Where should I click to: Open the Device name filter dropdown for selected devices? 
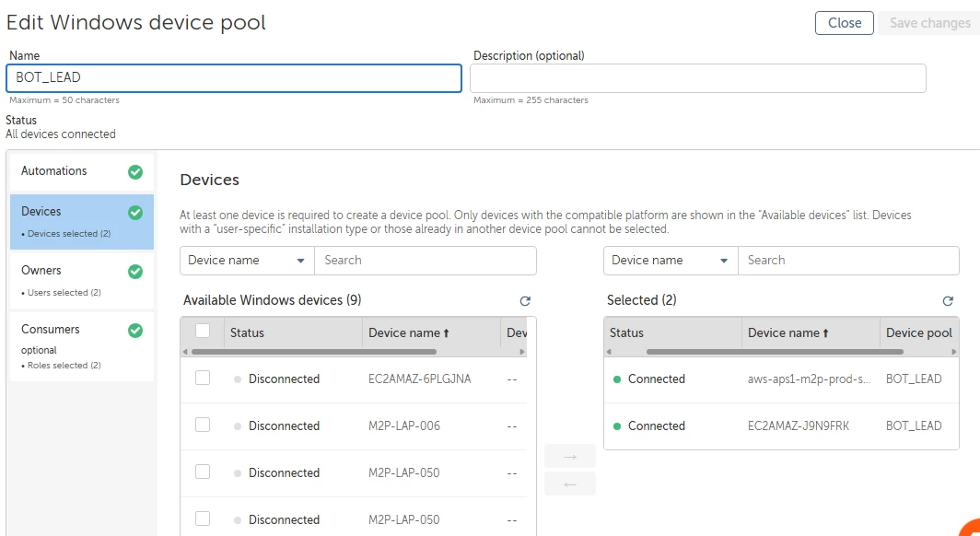[671, 261]
